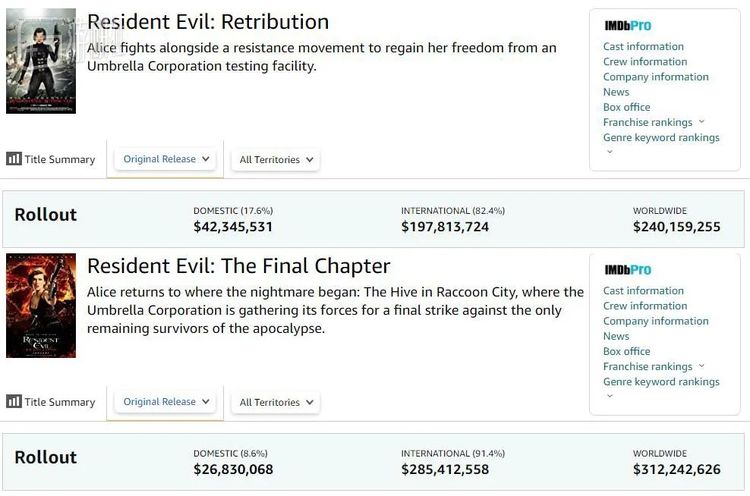
Task: Open Resident Evil: Retribution poster thumbnail
Action: pos(41,61)
